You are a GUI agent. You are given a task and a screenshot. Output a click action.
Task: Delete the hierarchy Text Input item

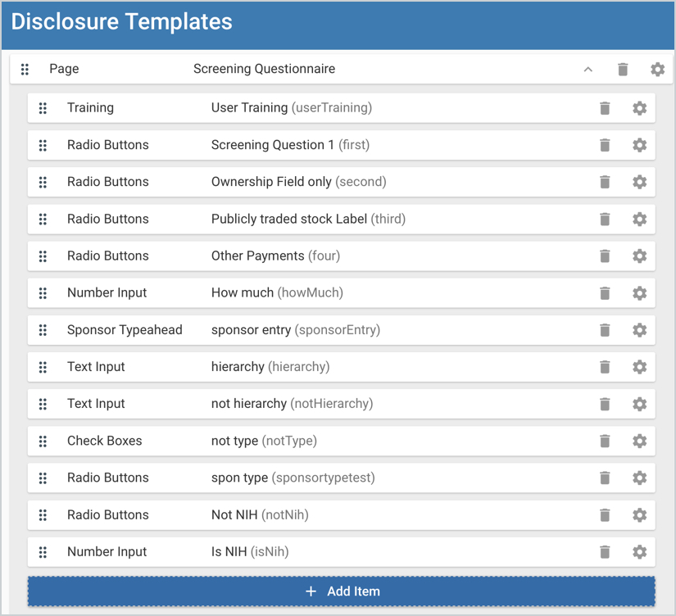pos(605,367)
